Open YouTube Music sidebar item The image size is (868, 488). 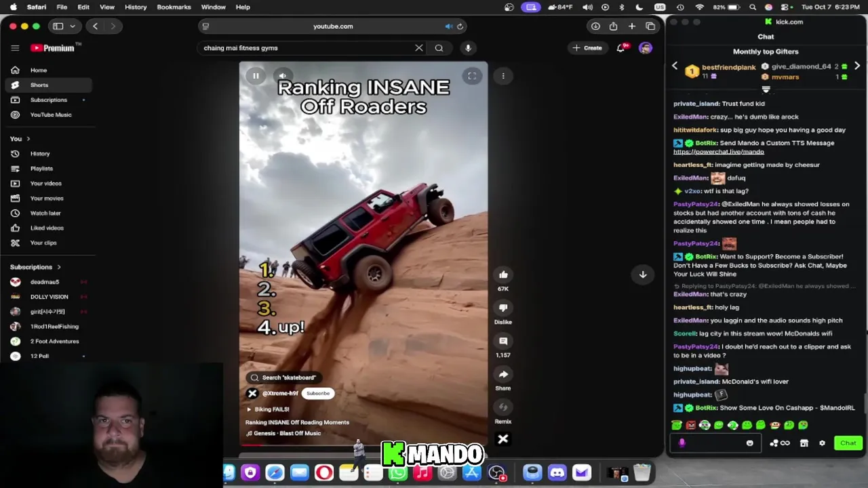[x=47, y=115]
